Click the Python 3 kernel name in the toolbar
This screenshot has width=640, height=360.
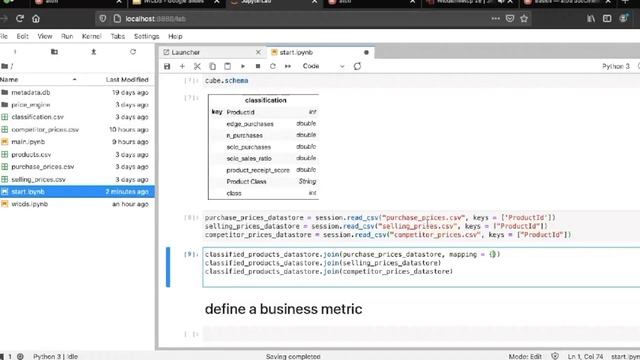616,66
